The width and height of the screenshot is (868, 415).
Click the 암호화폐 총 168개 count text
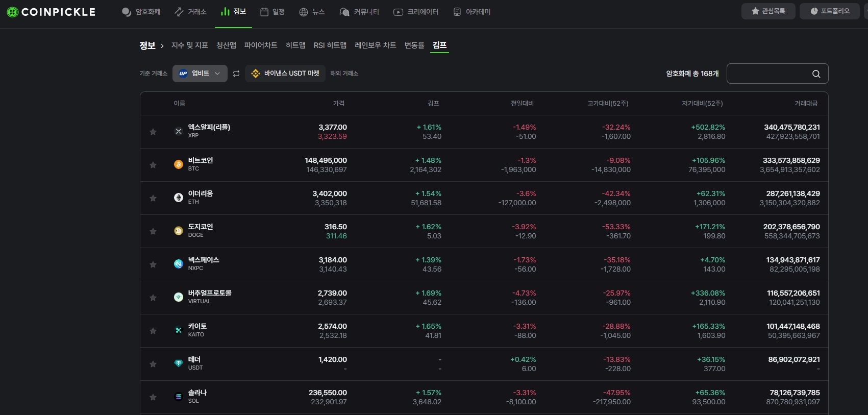[692, 74]
